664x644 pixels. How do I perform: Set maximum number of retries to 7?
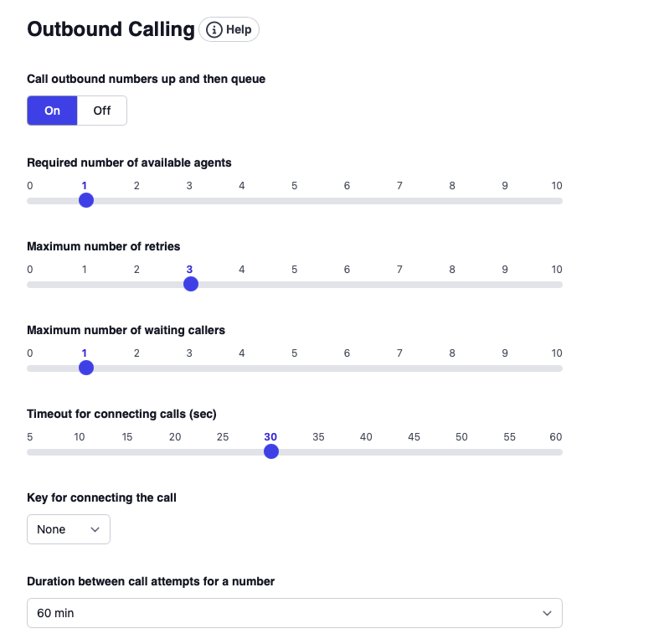click(399, 285)
